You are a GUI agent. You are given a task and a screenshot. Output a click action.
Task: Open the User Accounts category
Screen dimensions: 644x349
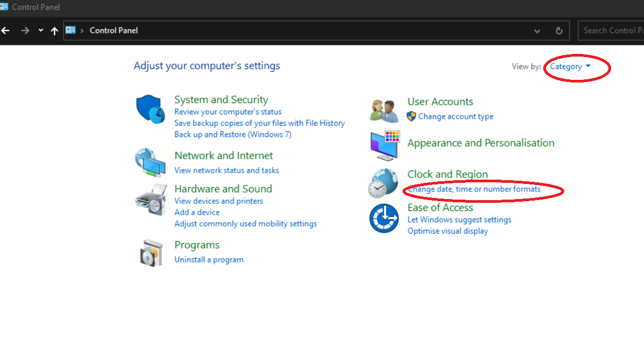click(440, 101)
